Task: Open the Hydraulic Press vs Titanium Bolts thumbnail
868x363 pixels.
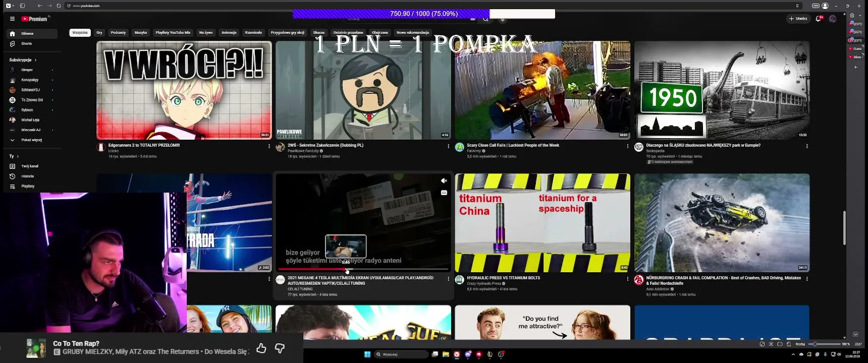Action: coord(542,223)
